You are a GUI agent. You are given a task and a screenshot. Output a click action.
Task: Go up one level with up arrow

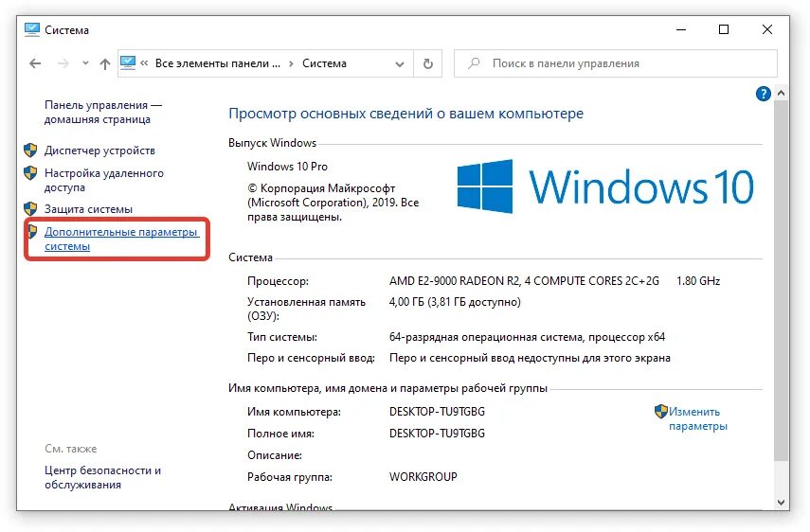pos(105,63)
